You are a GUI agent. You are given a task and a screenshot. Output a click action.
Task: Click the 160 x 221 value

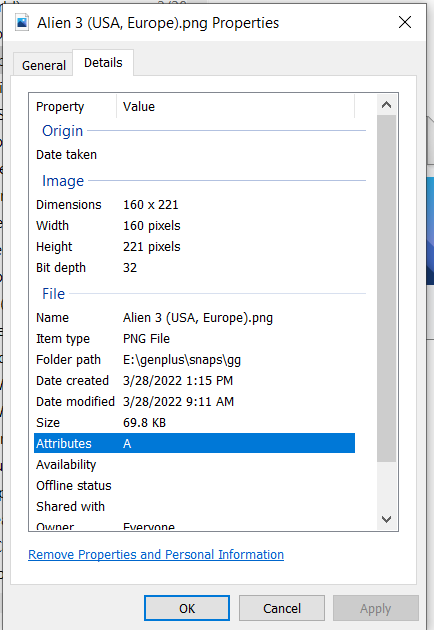pyautogui.click(x=150, y=205)
